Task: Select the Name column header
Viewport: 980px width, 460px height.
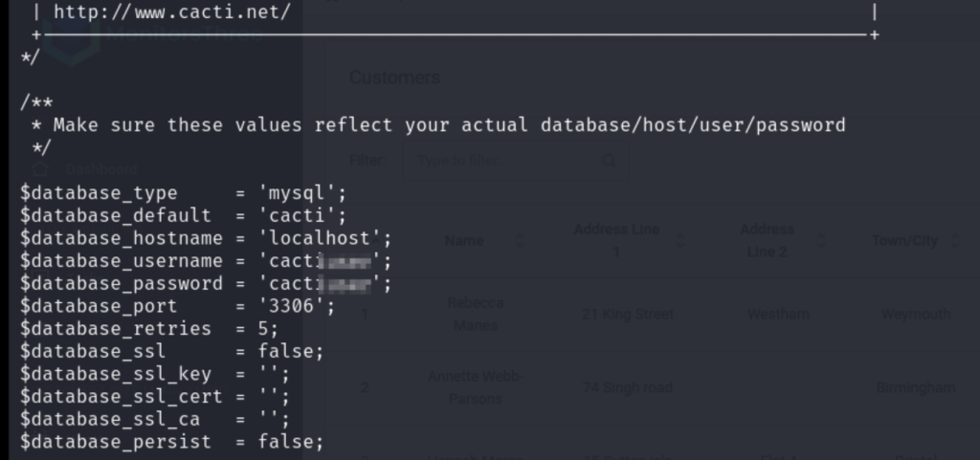Action: [x=464, y=240]
